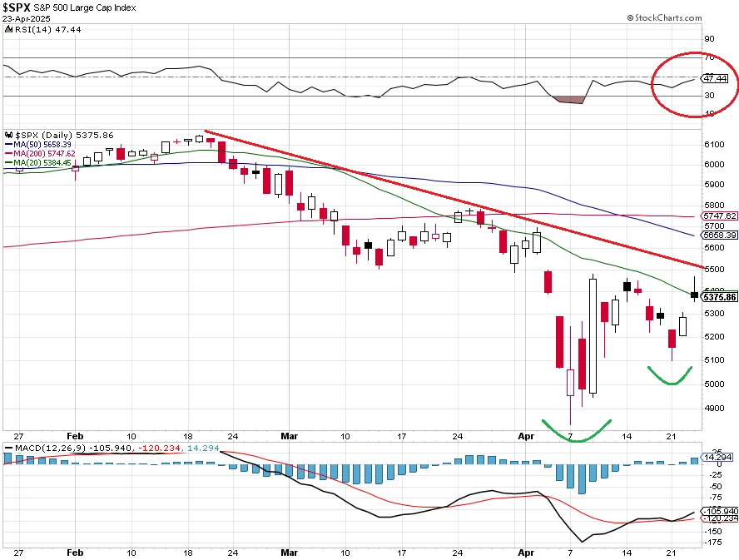The height and width of the screenshot is (560, 739).
Task: Click the latest black candlestick near 5375
Action: tap(694, 295)
